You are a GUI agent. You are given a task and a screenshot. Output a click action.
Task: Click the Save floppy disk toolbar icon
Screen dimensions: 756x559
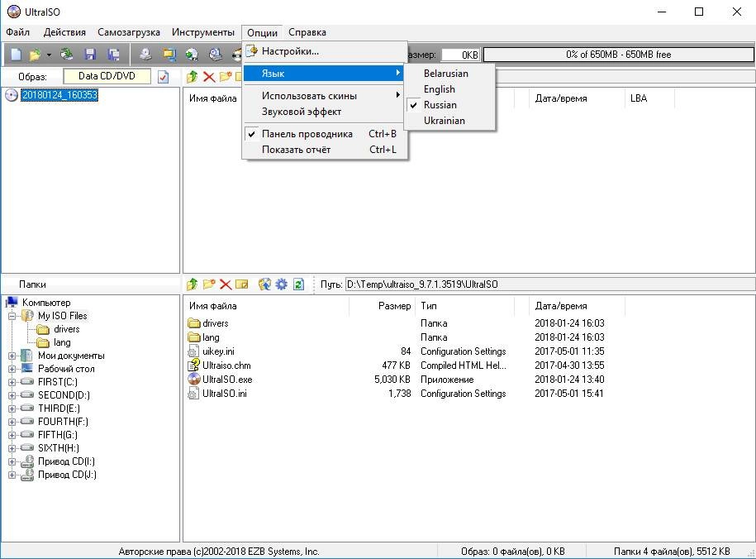90,54
